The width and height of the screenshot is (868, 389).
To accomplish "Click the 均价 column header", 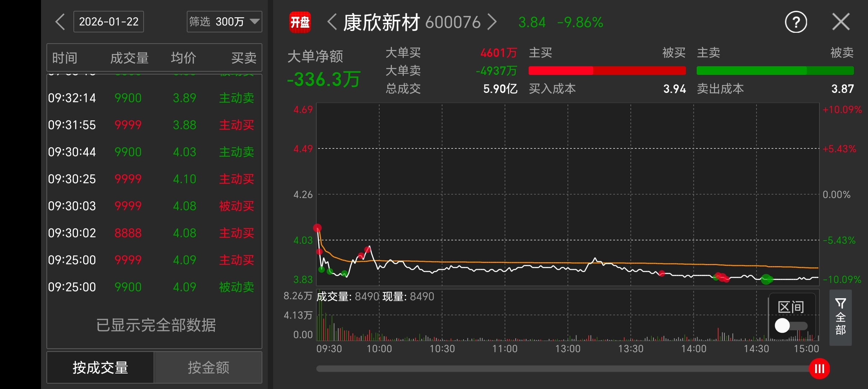I will (184, 58).
